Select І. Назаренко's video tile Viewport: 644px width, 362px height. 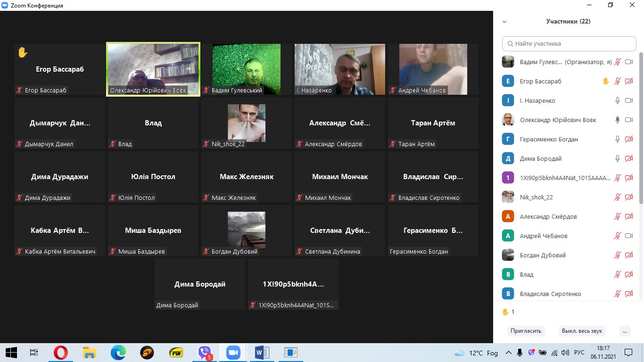click(340, 69)
